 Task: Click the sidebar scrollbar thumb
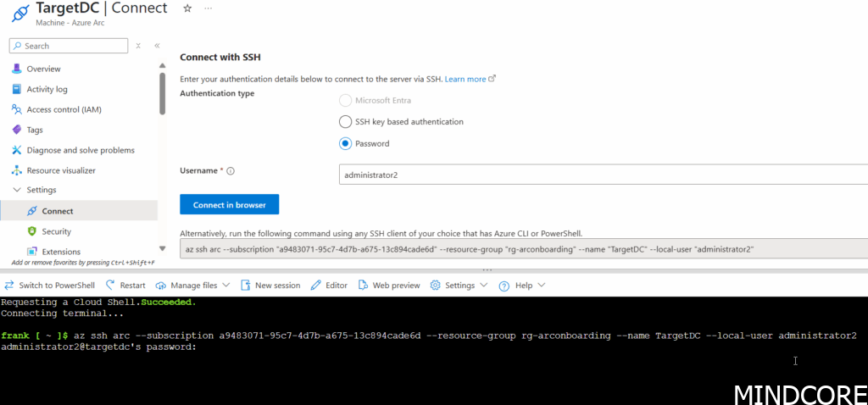(x=162, y=93)
